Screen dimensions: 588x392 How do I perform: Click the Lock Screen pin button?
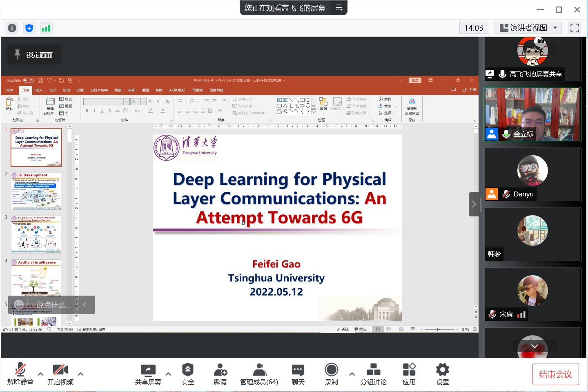[34, 55]
